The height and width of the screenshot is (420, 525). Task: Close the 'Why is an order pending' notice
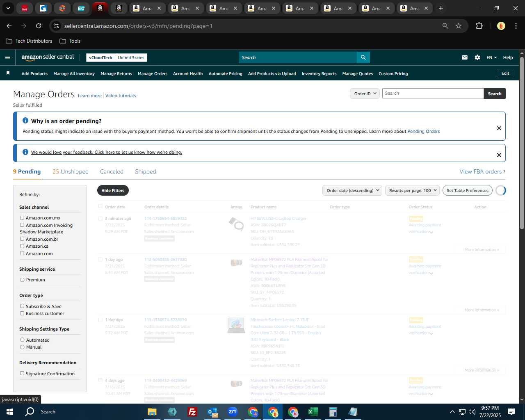tap(499, 128)
